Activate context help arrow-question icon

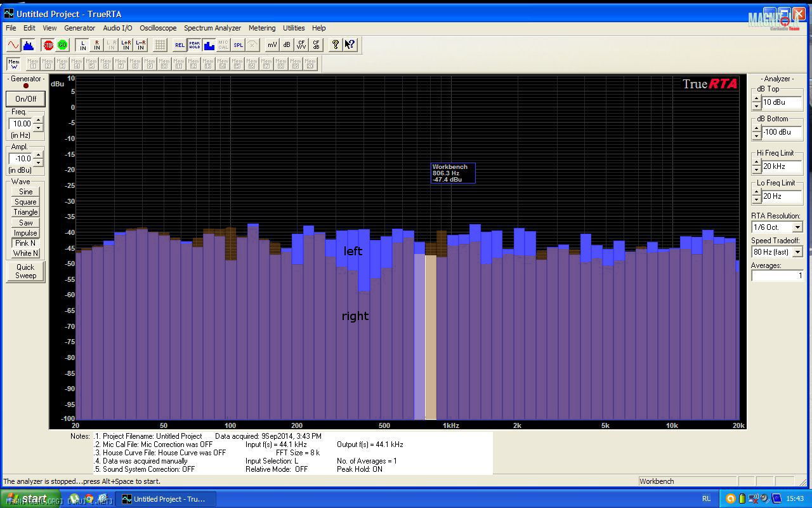point(350,44)
